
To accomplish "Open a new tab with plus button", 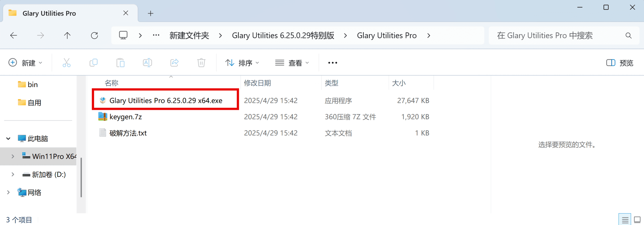I will point(150,13).
